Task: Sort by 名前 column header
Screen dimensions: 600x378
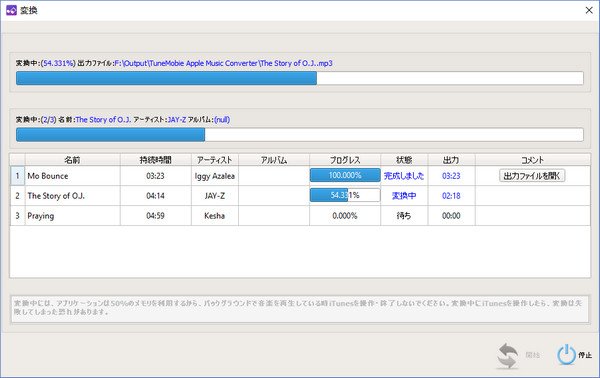Action: pos(72,160)
